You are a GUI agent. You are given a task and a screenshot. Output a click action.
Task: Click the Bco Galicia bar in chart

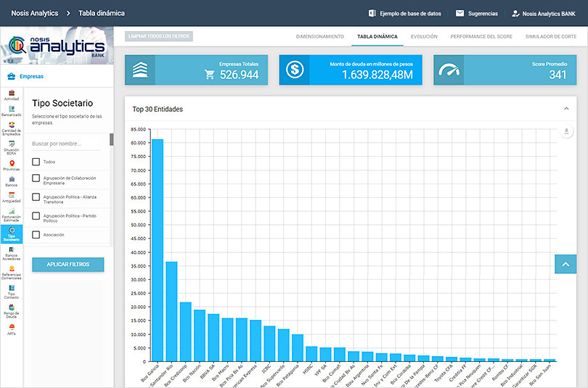[x=158, y=250]
